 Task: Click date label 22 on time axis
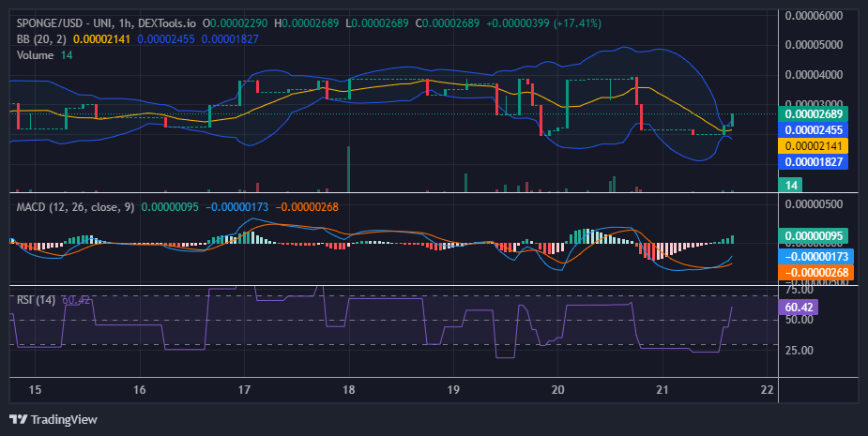click(768, 390)
